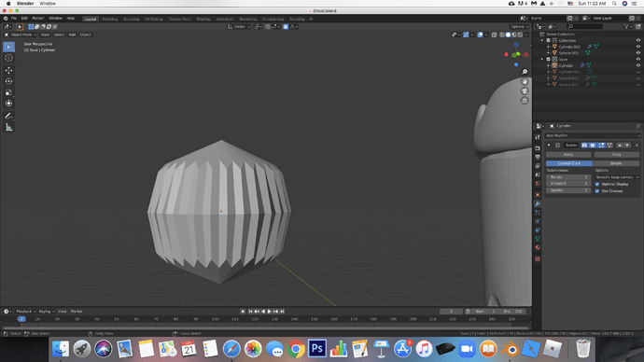Click the Render subdivisions value field
This screenshot has height=362, width=644.
tap(568, 177)
